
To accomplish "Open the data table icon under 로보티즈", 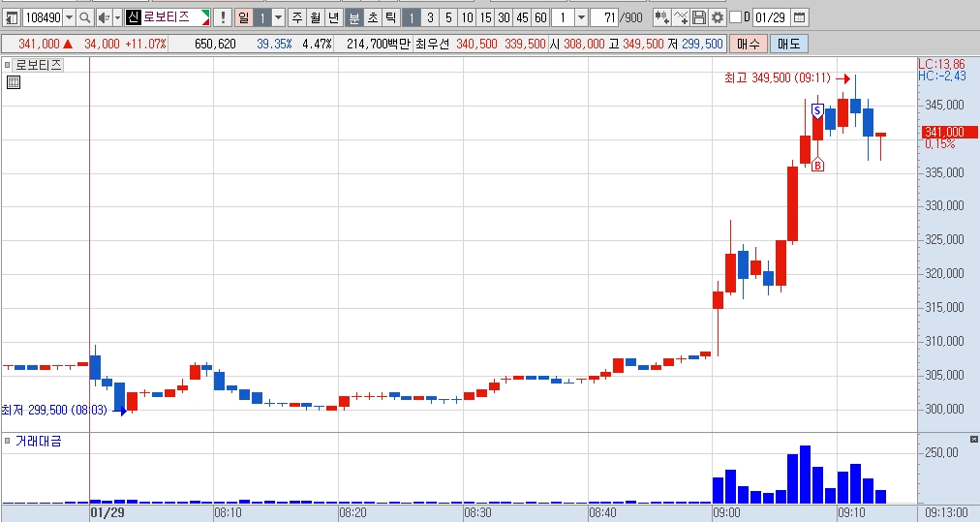I will tap(14, 82).
